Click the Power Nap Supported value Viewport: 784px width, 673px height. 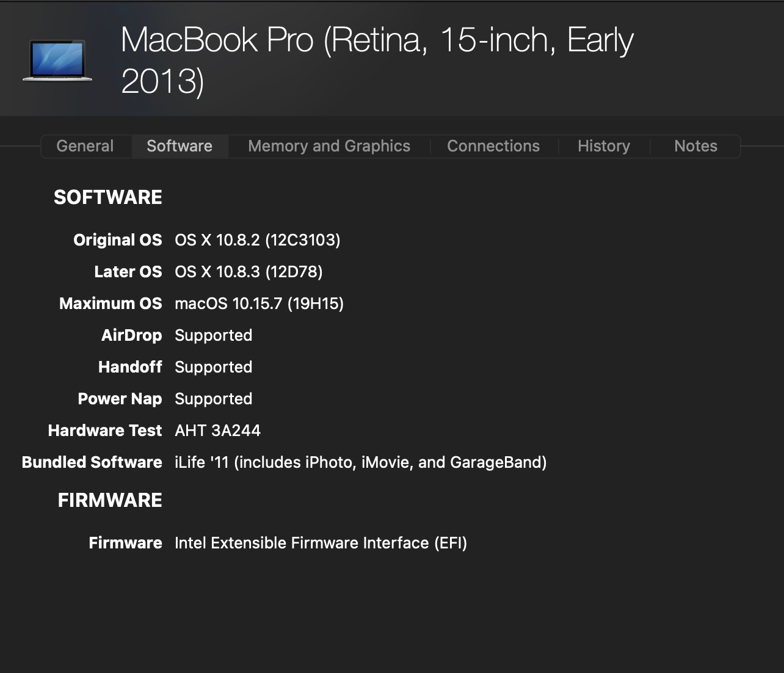(213, 399)
